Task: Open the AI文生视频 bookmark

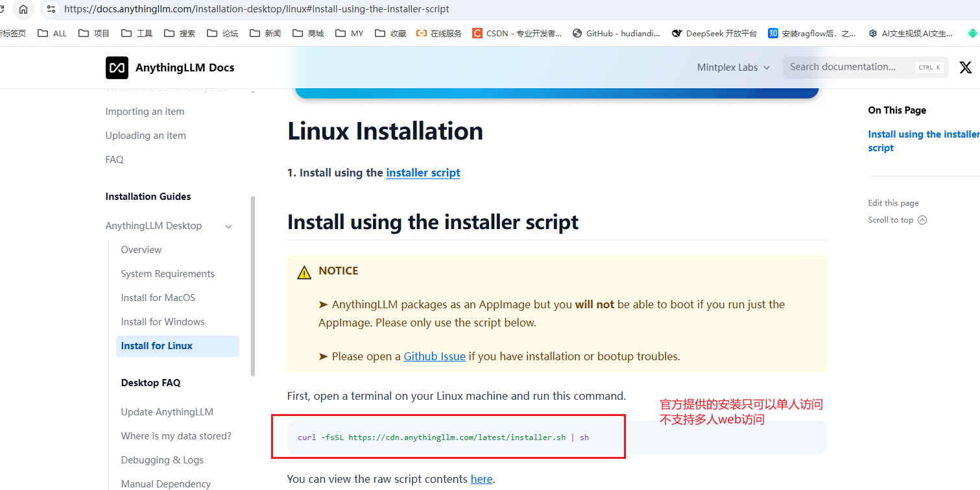Action: click(x=911, y=33)
